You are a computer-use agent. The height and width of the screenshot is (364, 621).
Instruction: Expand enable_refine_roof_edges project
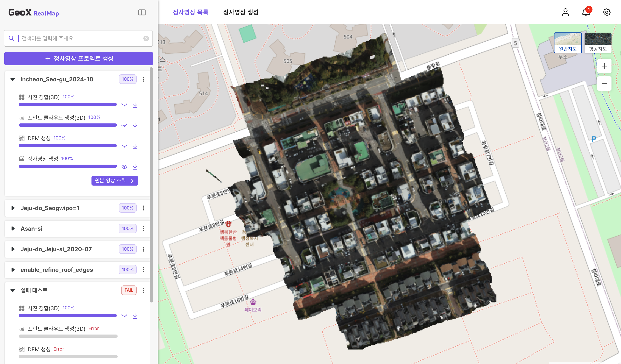click(x=13, y=270)
